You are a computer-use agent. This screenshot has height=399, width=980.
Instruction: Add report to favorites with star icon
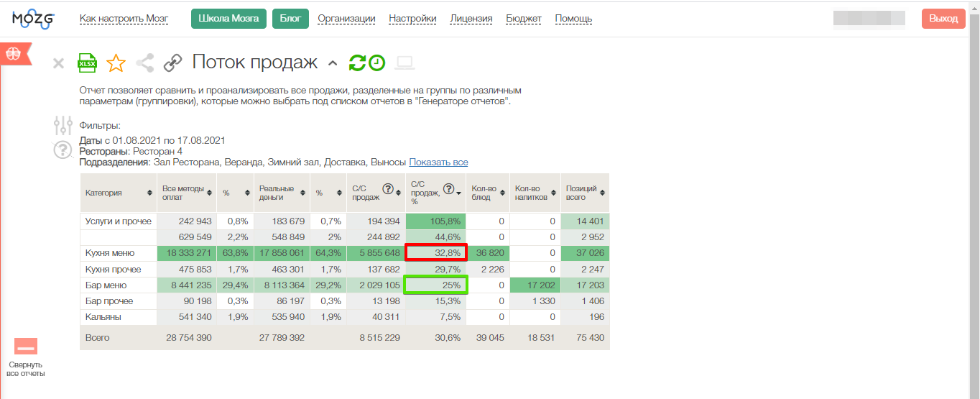pyautogui.click(x=116, y=63)
